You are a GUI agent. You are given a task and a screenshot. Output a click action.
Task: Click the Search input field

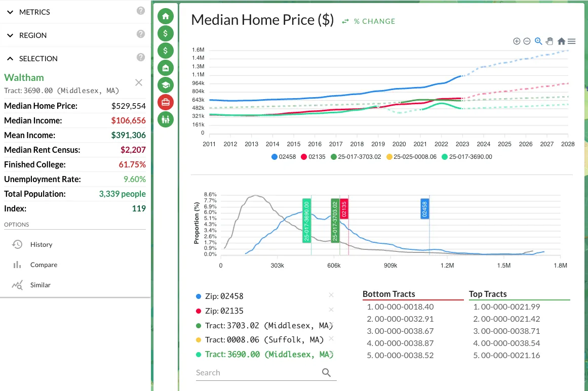coord(258,373)
